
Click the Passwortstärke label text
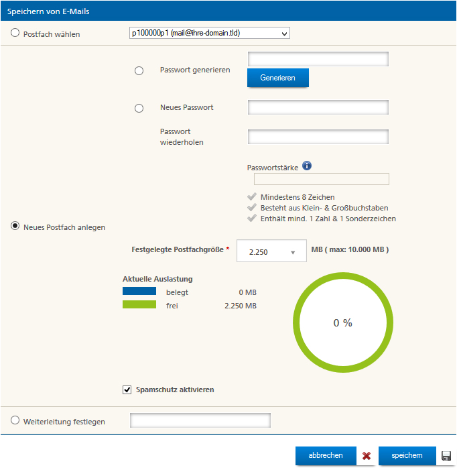point(273,168)
